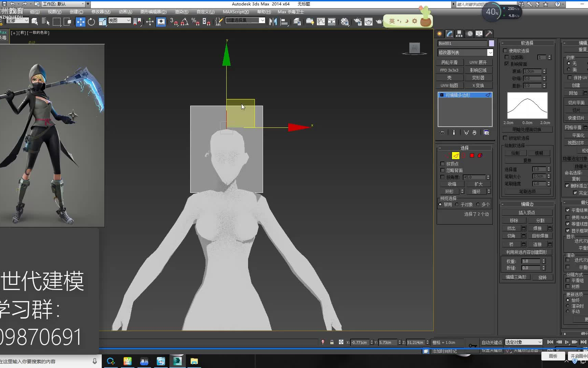Click the FFD 3x3x3 modifier button
The image size is (588, 368).
450,70
